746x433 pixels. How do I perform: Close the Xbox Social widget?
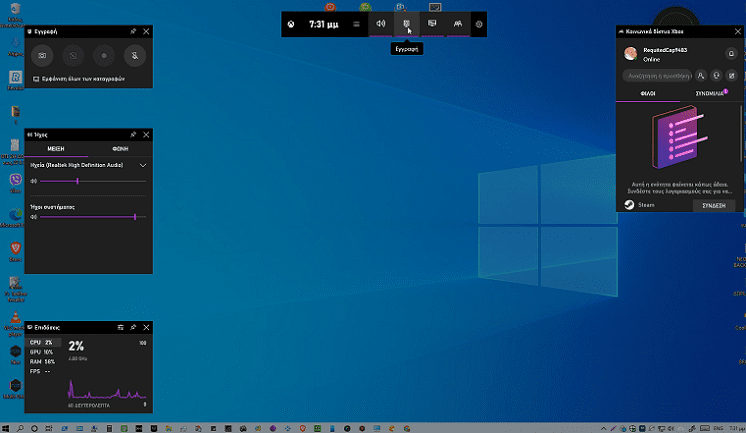click(737, 31)
